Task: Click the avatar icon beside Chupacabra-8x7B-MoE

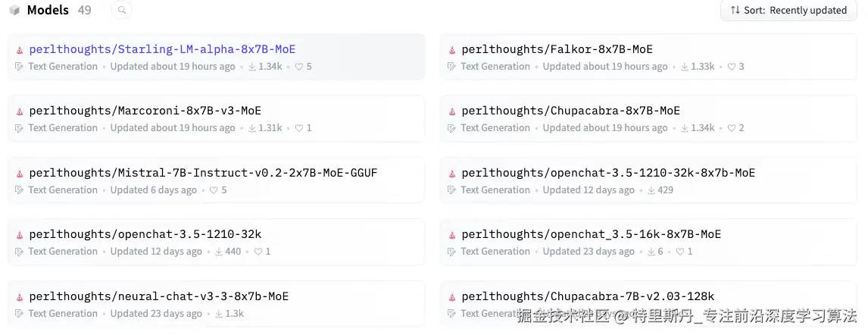Action: click(x=452, y=111)
